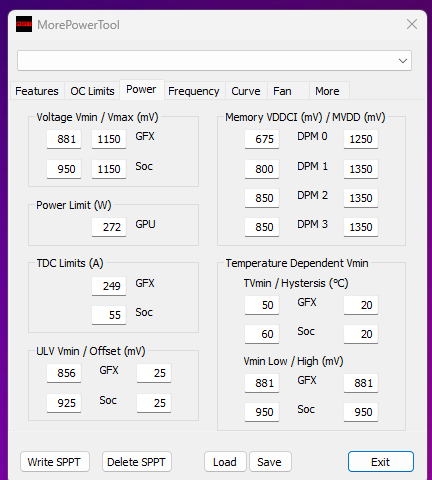
Task: Open the OC Limits tab
Action: pos(92,91)
